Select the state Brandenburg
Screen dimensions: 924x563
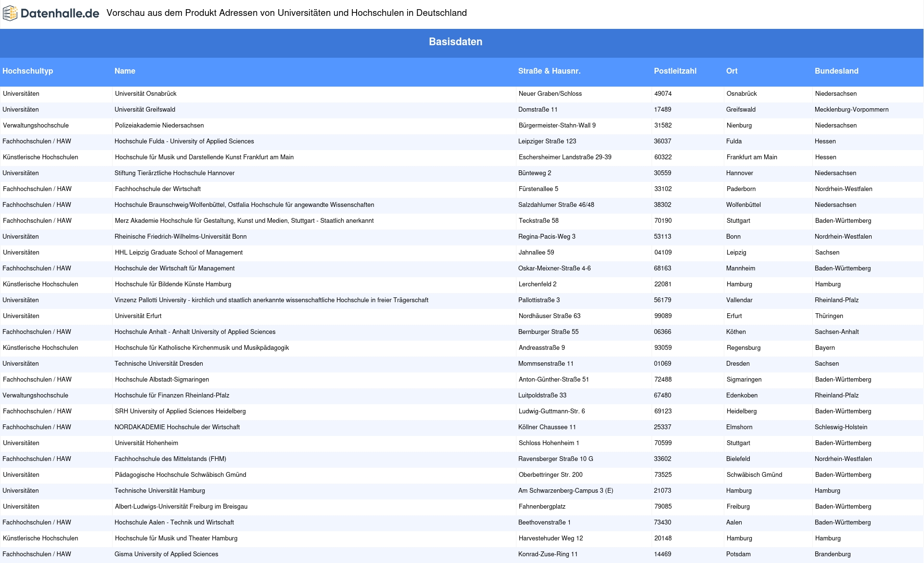833,554
